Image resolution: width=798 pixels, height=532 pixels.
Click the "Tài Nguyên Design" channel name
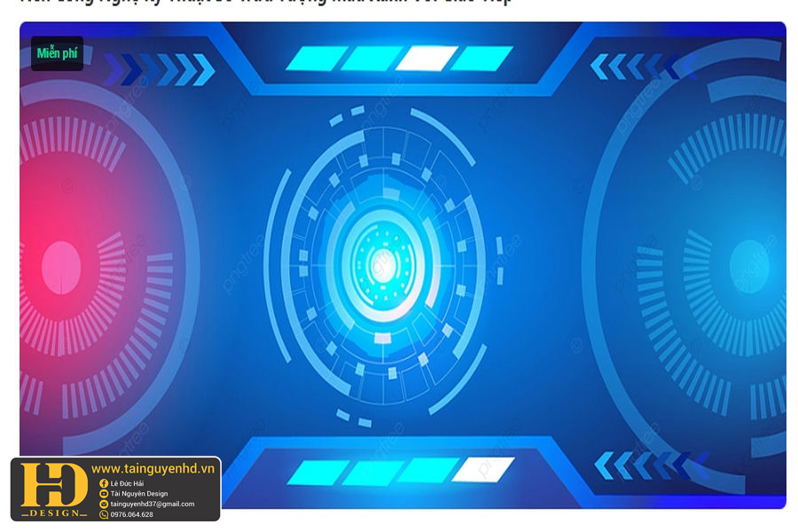(138, 494)
